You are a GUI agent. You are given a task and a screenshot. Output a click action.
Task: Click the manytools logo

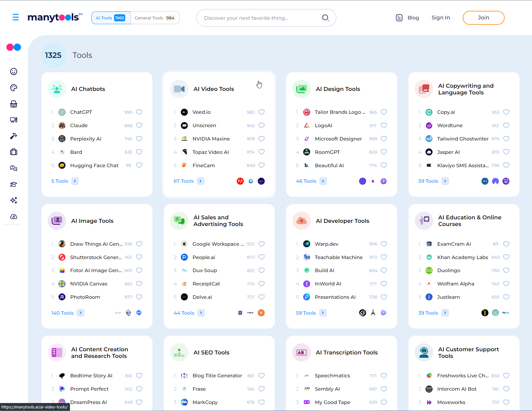pyautogui.click(x=55, y=17)
